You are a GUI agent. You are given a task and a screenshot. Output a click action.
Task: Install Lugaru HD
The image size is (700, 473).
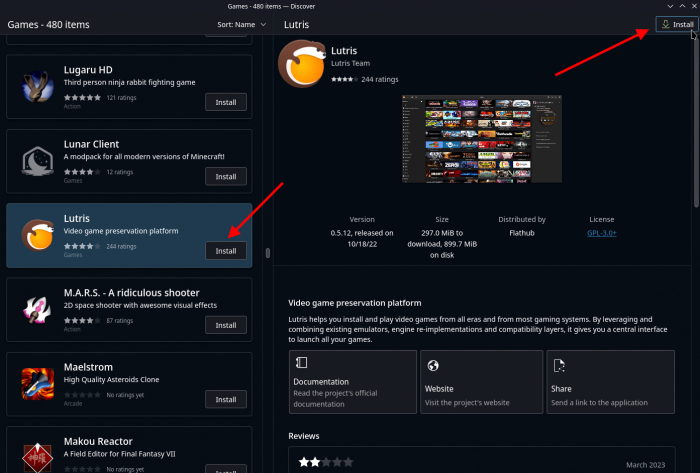[x=226, y=102]
